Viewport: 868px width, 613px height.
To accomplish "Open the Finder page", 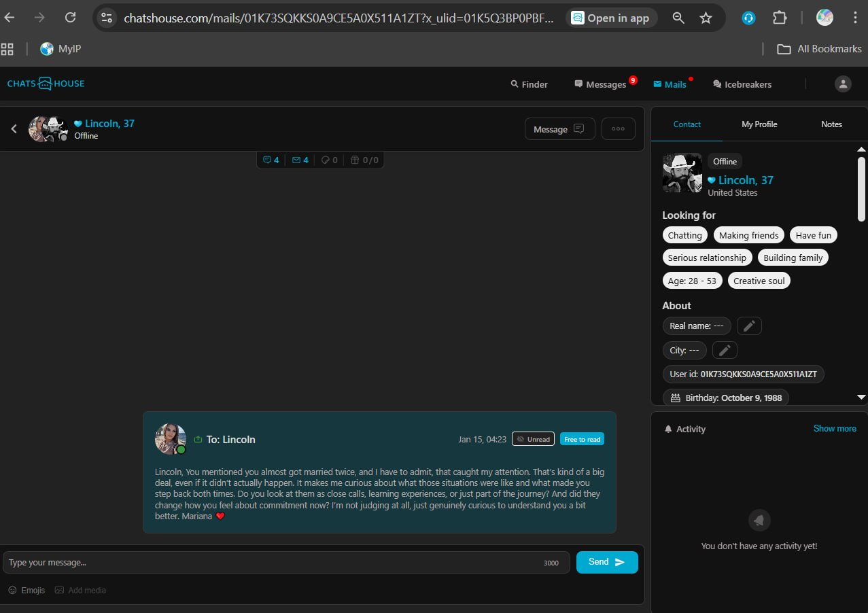I will (x=529, y=84).
